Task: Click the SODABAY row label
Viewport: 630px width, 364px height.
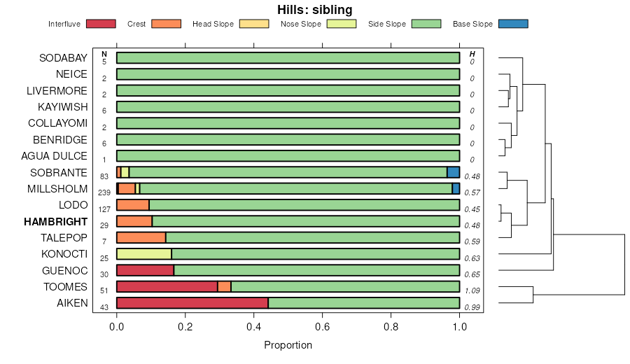Action: pos(63,58)
